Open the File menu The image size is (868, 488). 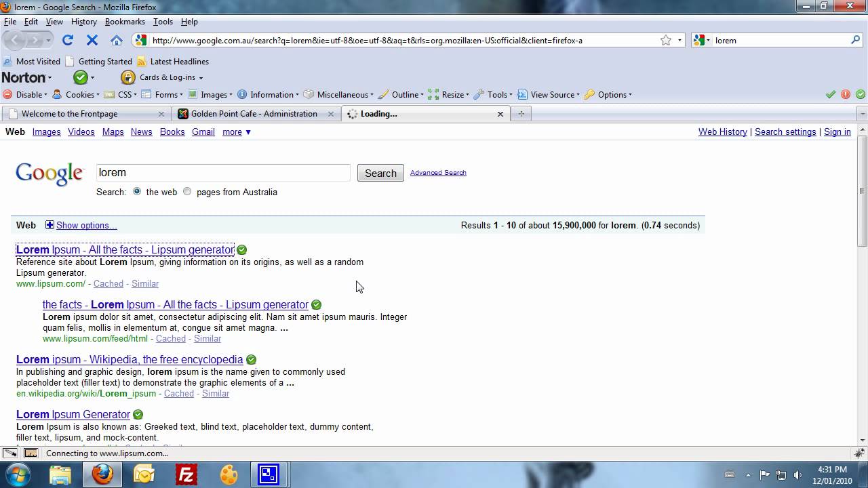tap(10, 22)
